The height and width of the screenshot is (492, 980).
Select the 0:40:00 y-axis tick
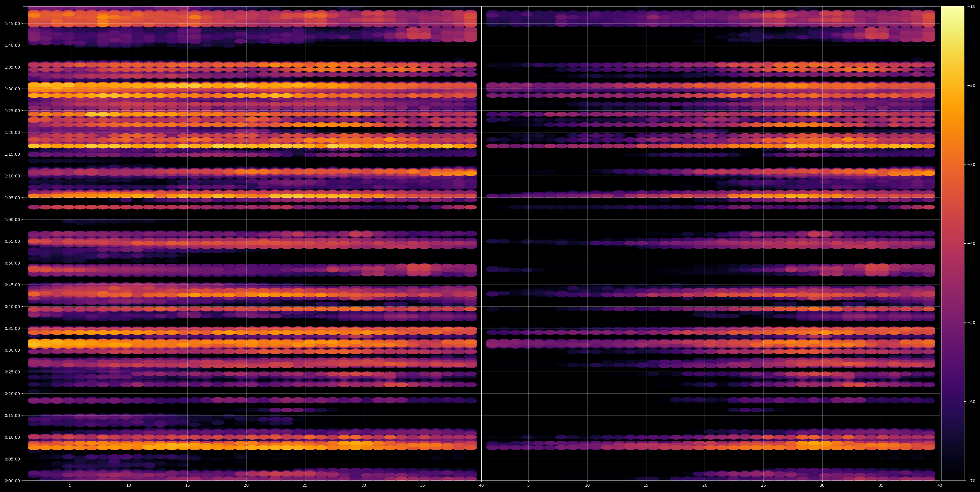12,307
